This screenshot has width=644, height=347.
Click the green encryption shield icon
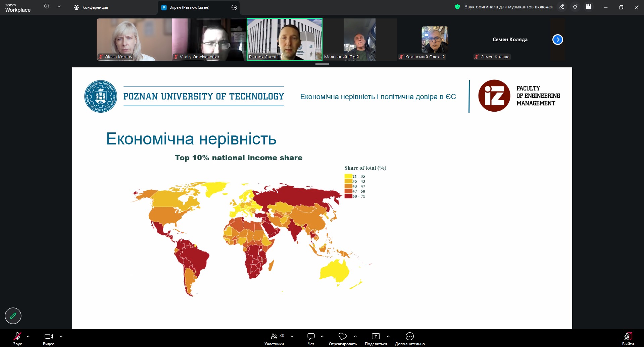(x=457, y=7)
